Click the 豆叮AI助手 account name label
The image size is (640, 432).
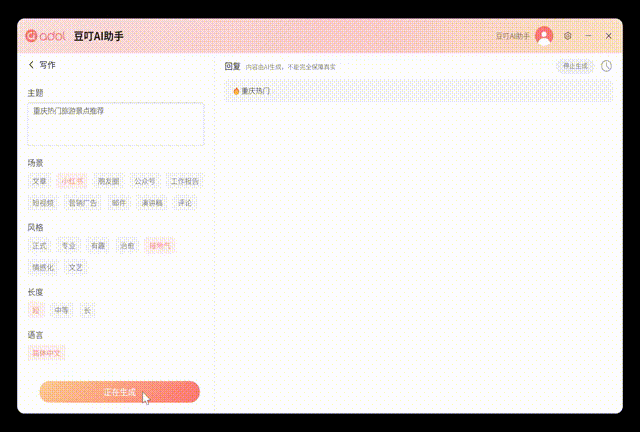tap(512, 36)
